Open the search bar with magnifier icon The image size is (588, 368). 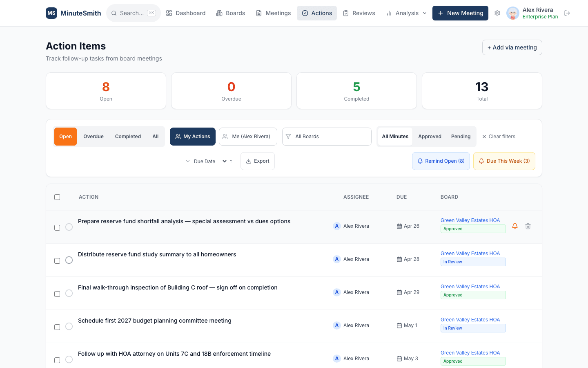133,13
